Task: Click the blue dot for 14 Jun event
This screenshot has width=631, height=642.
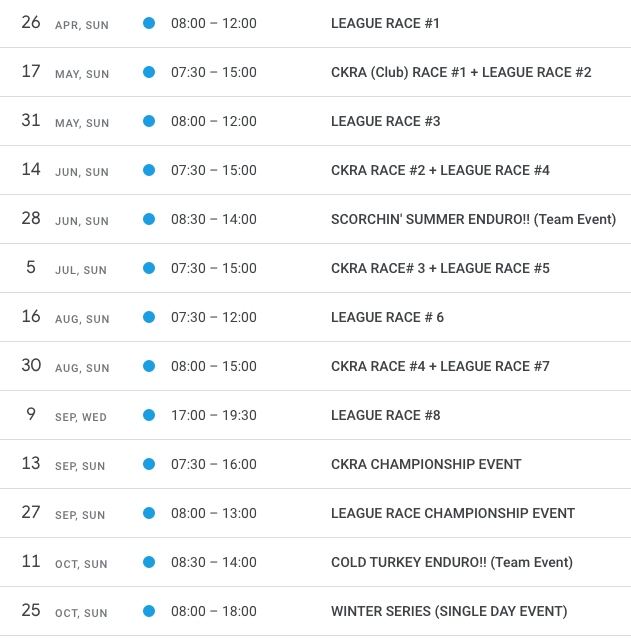Action: [x=149, y=170]
